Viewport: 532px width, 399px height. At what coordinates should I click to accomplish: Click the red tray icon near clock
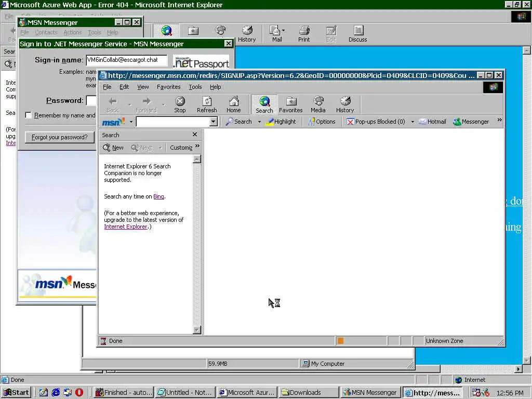(x=486, y=393)
